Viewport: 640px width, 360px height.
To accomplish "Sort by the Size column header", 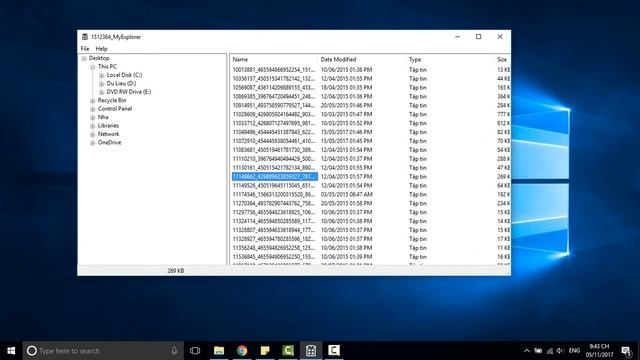I will (x=502, y=60).
